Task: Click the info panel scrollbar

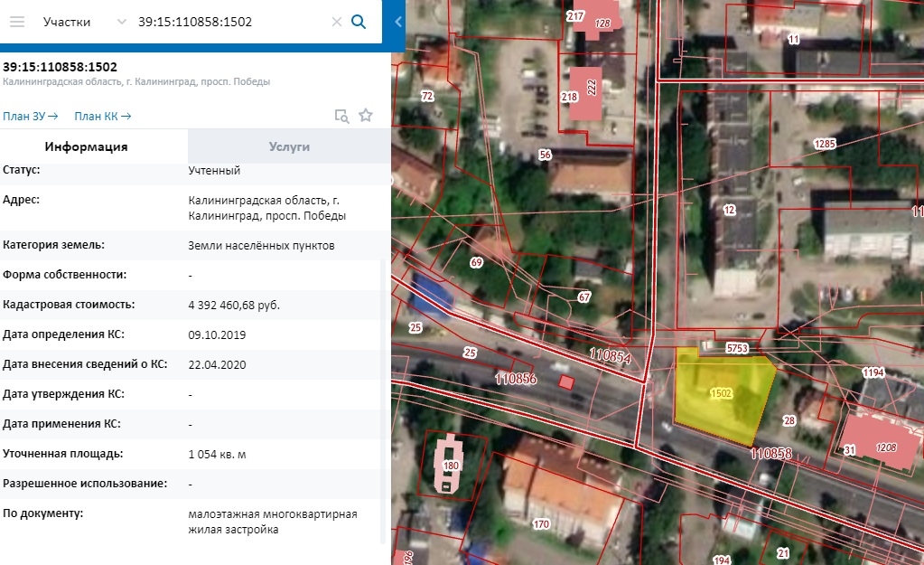Action: [x=384, y=401]
